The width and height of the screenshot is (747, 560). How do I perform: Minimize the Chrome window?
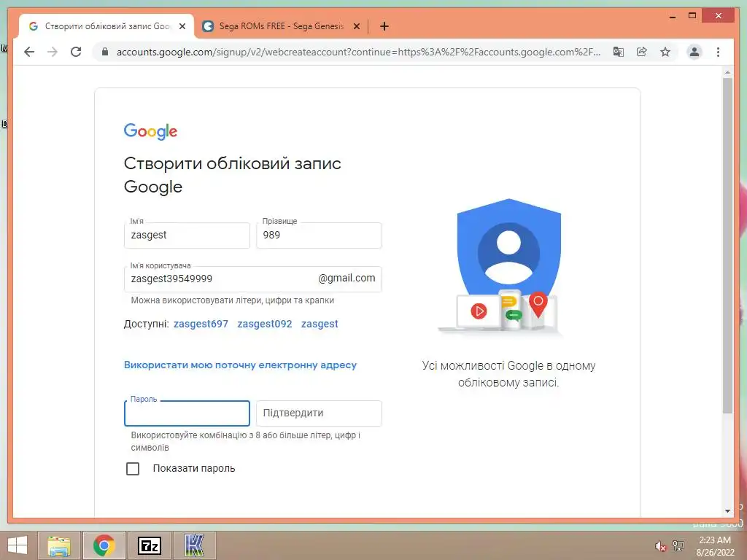[673, 17]
